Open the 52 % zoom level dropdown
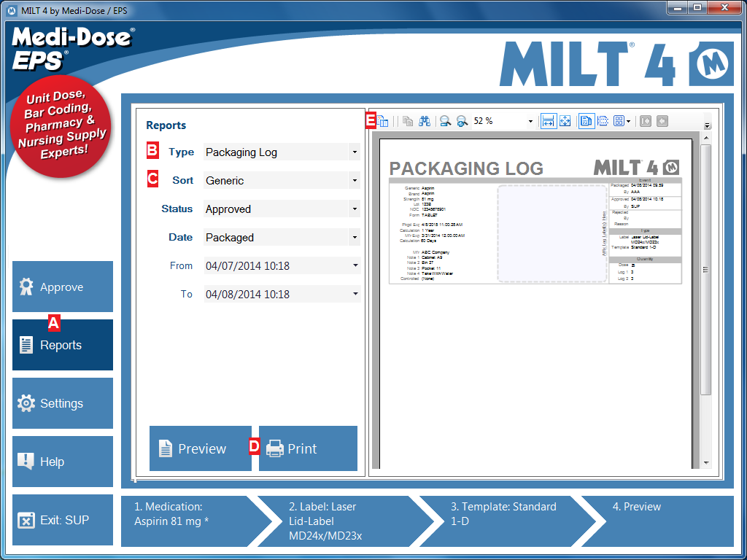The height and width of the screenshot is (560, 747). click(530, 122)
